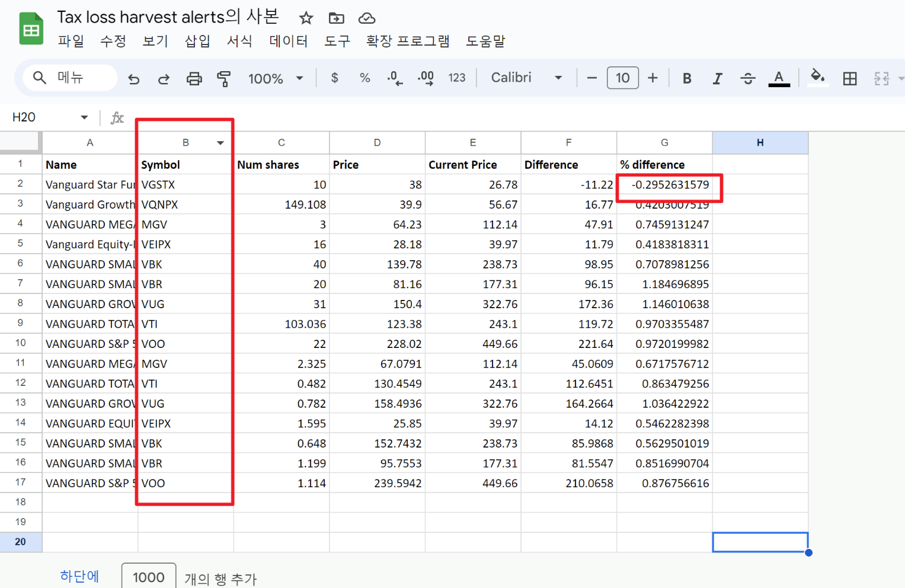Click the Num shares header cell

[x=282, y=165]
